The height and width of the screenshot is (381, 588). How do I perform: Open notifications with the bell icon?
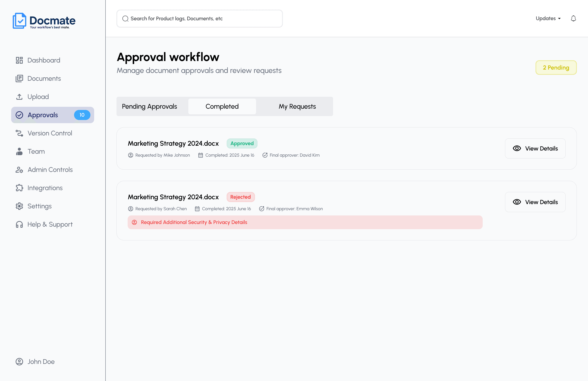pos(573,19)
